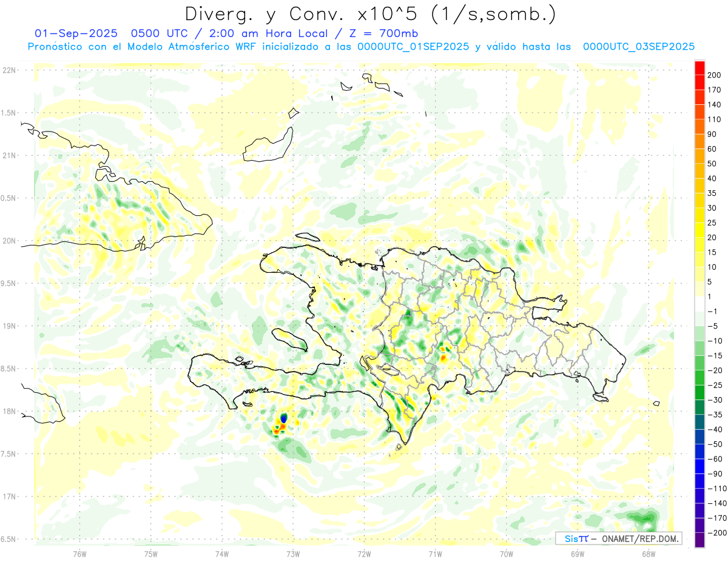Click the colorbar value '170'
The image size is (728, 562).
click(715, 90)
